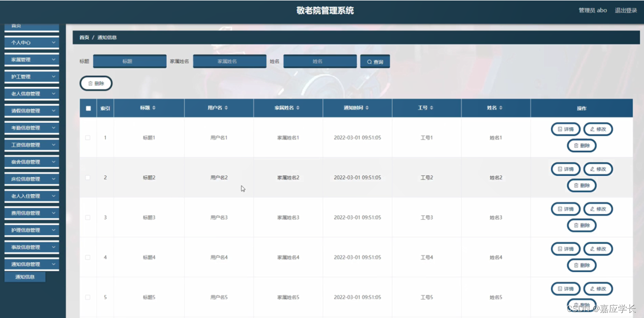Click the 家属姓名4 table cell
The image size is (644, 318).
point(288,257)
